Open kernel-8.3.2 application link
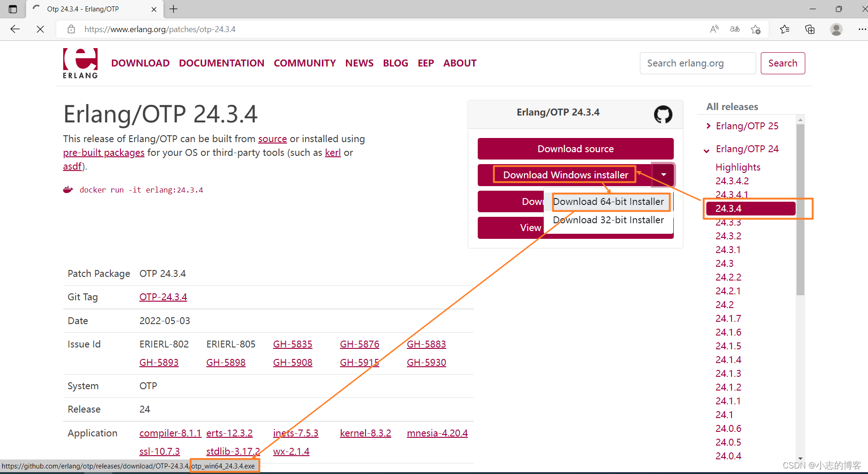868x474 pixels. [366, 433]
